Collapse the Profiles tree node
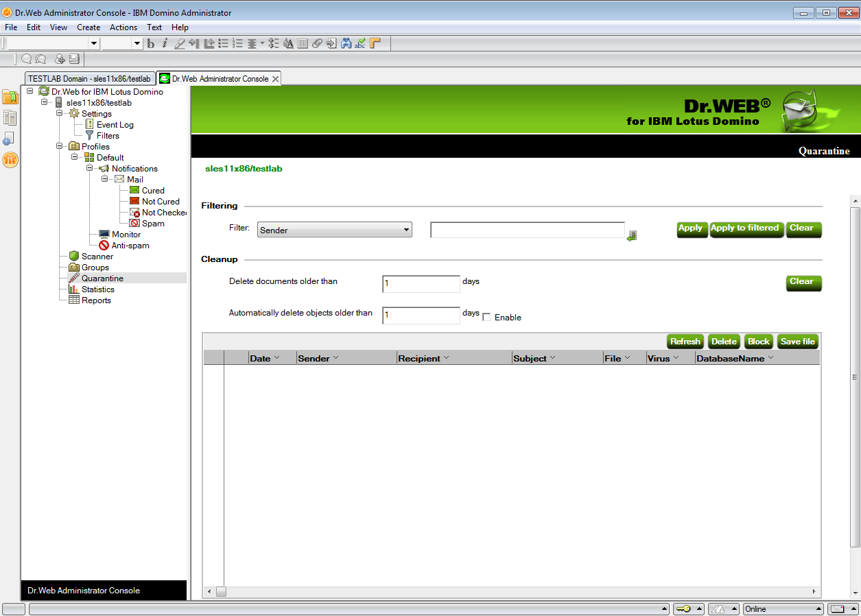 tap(60, 147)
